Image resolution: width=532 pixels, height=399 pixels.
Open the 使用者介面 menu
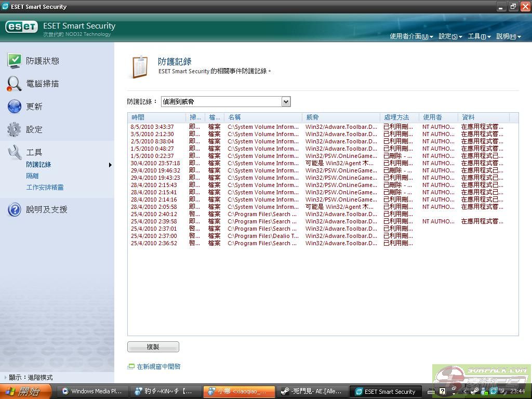point(411,36)
